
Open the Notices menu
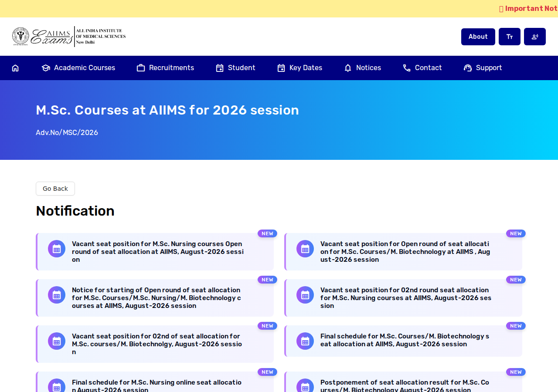pyautogui.click(x=362, y=68)
